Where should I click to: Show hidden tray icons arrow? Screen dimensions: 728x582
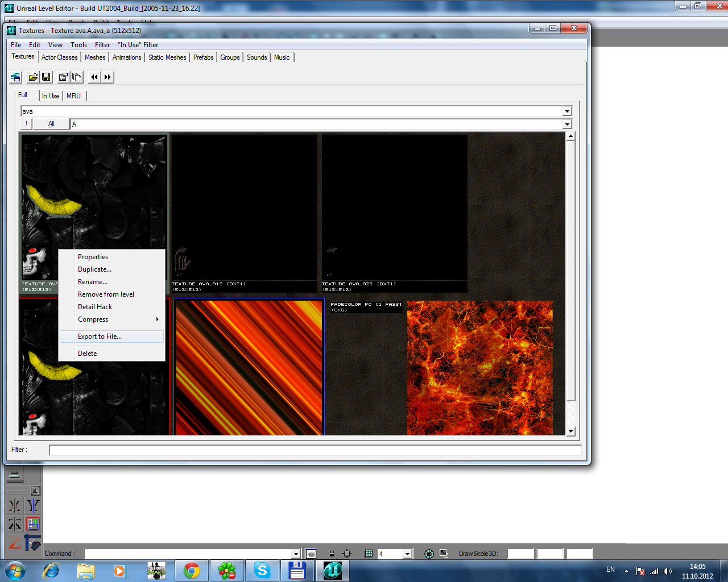[626, 571]
